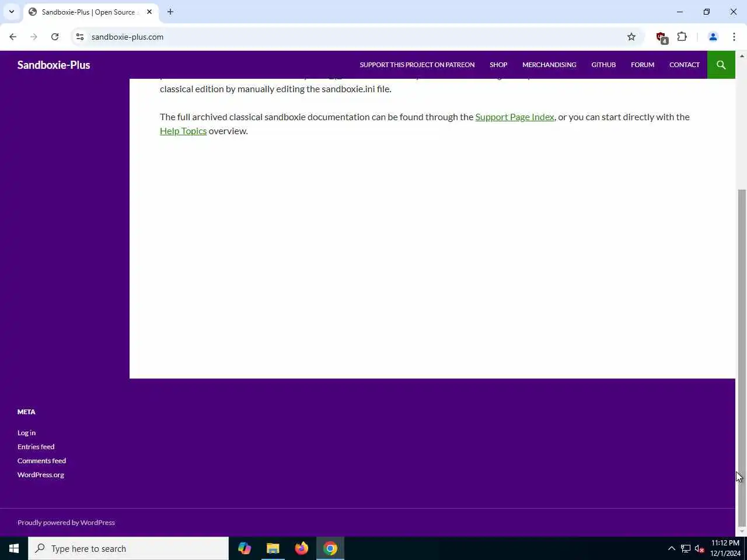This screenshot has width=747, height=560.
Task: Click the green site search icon
Action: (721, 65)
